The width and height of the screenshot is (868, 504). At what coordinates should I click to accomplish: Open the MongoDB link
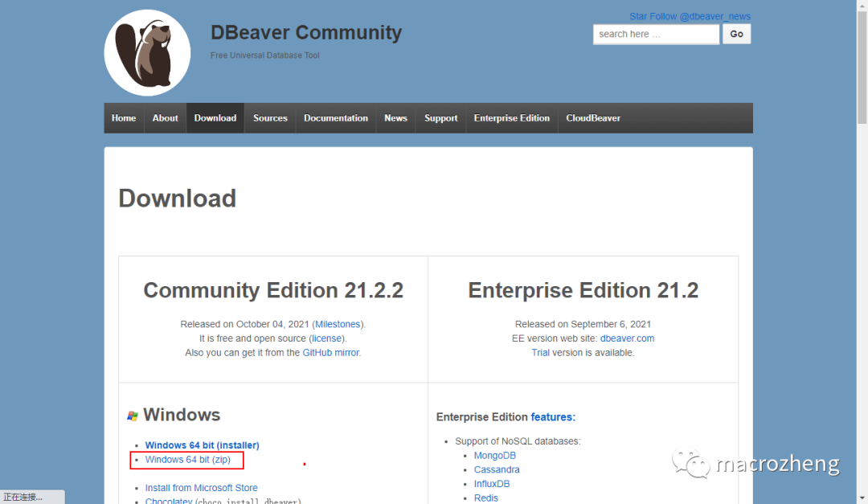pyautogui.click(x=495, y=456)
